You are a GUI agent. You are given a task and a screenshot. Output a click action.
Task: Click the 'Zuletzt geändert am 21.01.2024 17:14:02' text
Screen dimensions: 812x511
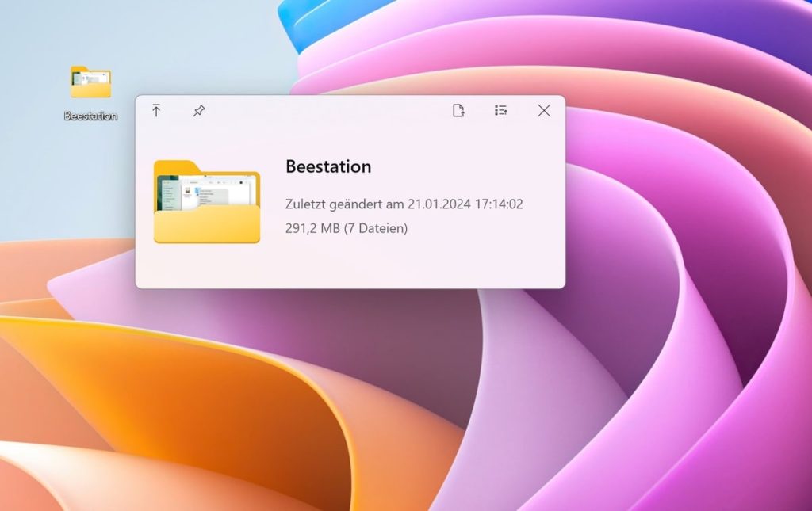404,204
